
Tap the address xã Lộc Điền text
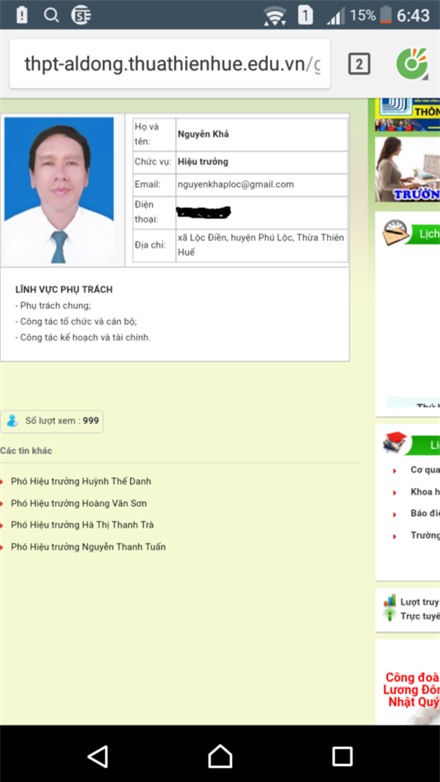tap(261, 245)
